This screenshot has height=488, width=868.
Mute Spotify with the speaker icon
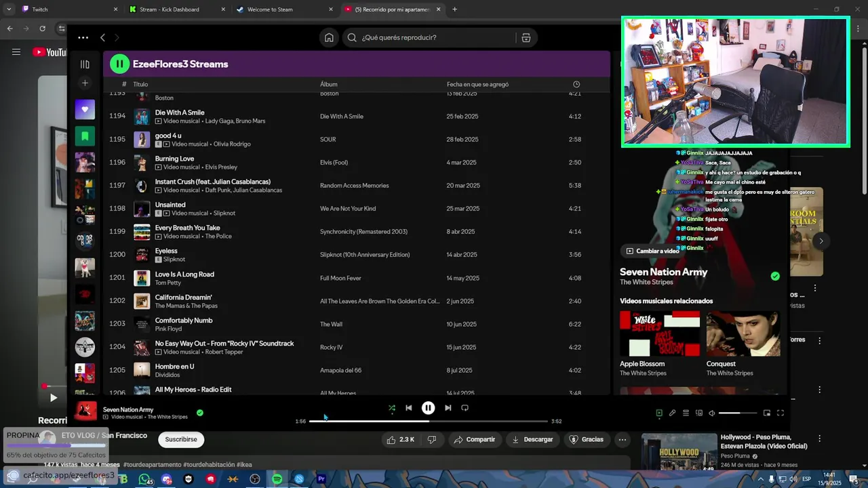click(712, 413)
